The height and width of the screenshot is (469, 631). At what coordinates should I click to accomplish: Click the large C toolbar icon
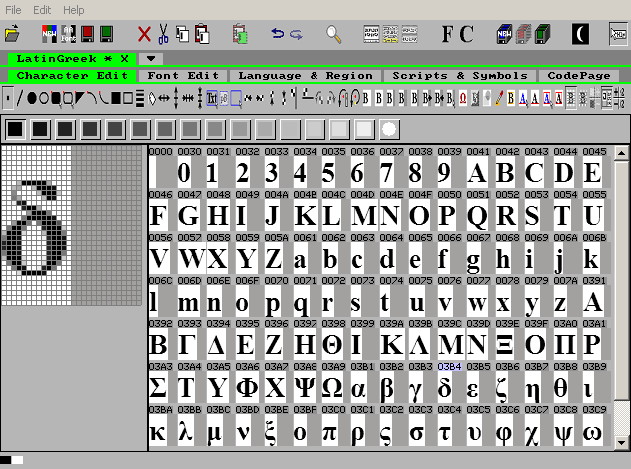coord(466,34)
